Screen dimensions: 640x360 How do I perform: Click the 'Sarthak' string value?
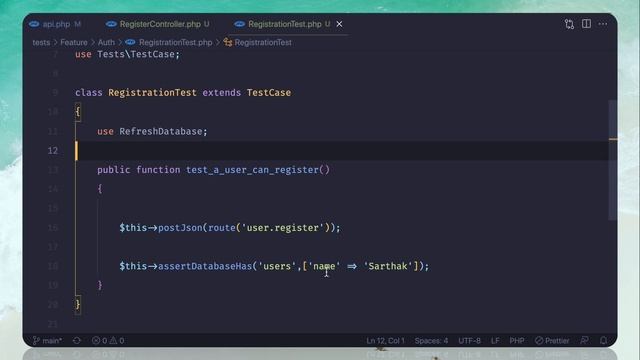388,266
